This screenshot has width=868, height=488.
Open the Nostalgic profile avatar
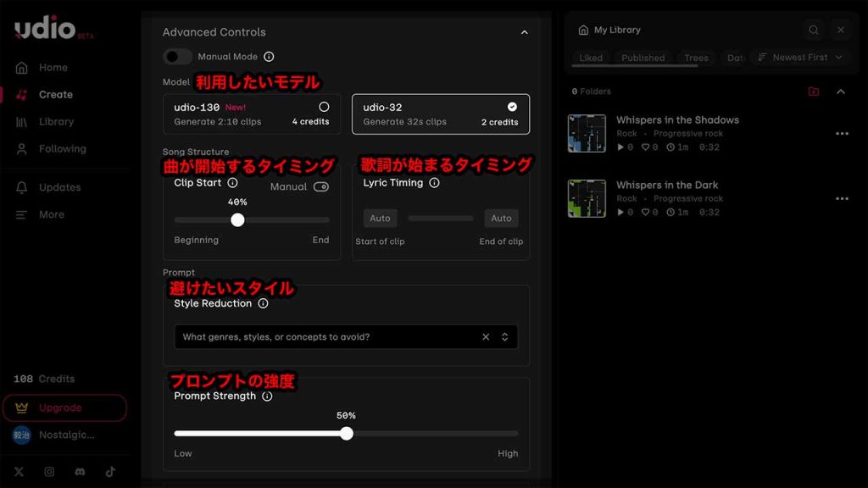click(21, 435)
